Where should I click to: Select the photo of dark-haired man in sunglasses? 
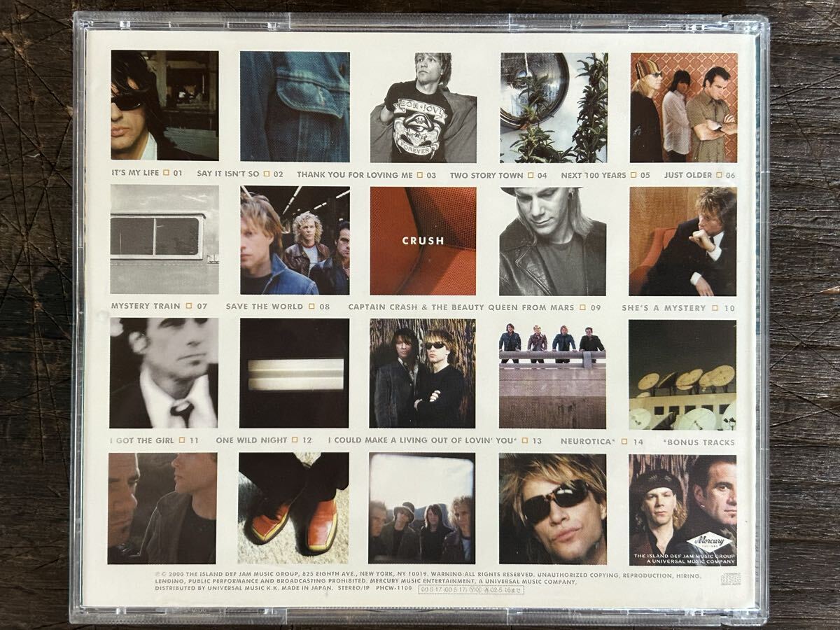pos(164,106)
